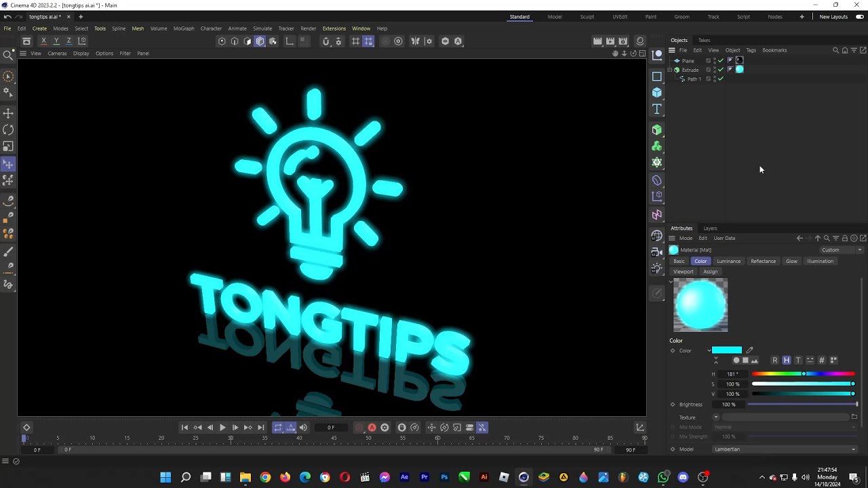Click the color eyedropper picker icon

(x=749, y=350)
